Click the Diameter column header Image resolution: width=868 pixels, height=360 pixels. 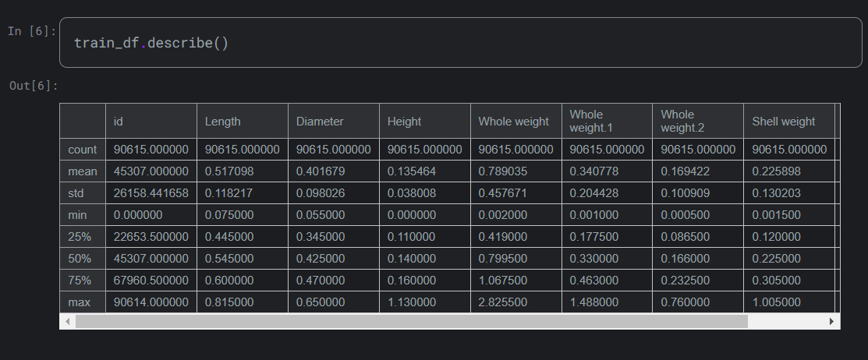(x=320, y=122)
